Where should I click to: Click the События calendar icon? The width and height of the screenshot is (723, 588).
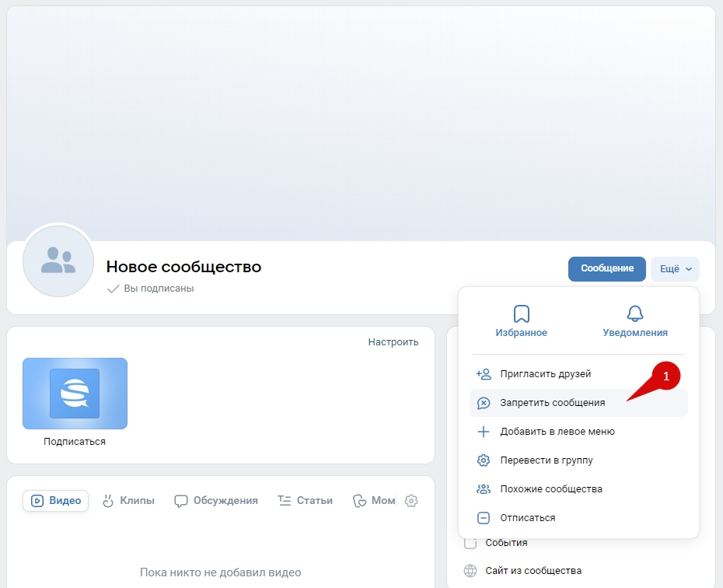pos(470,543)
